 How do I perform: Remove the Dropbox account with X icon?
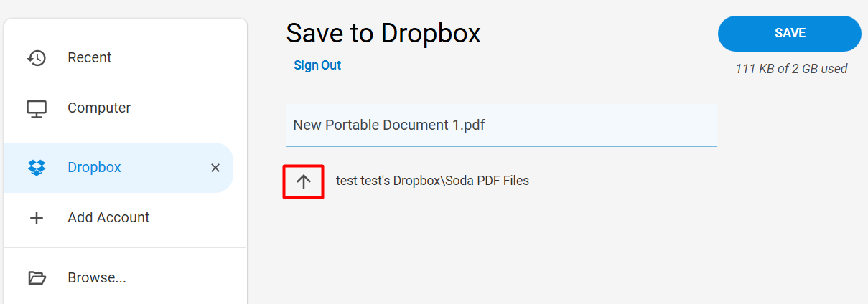click(x=215, y=168)
